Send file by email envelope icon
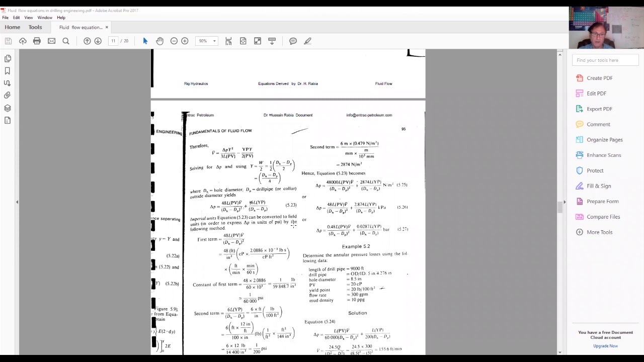This screenshot has height=362, width=644. coord(51,41)
